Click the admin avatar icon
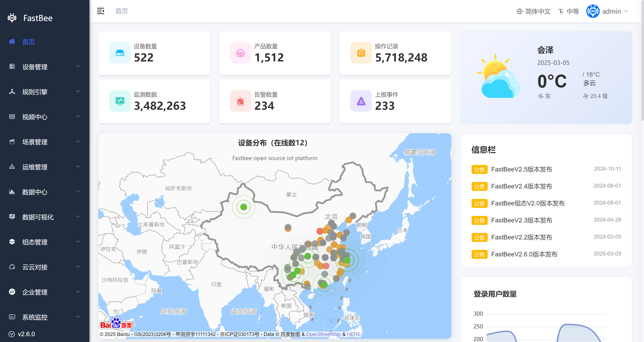 point(593,11)
